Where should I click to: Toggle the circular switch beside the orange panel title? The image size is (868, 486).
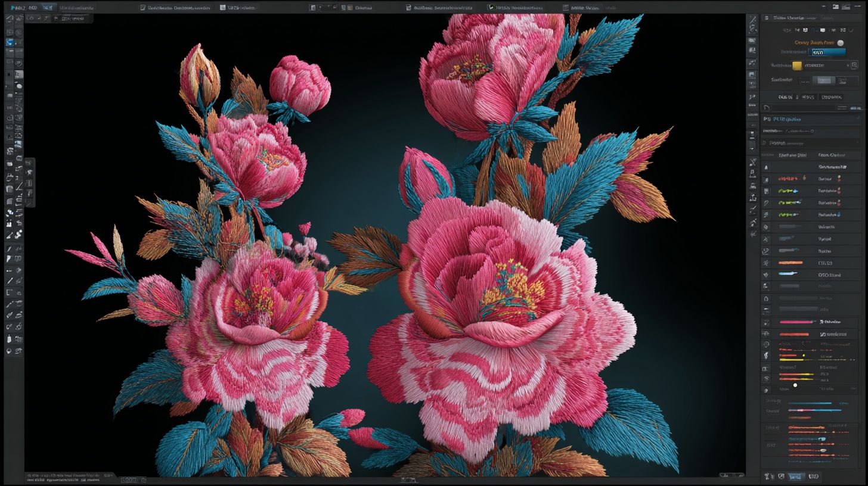point(840,43)
